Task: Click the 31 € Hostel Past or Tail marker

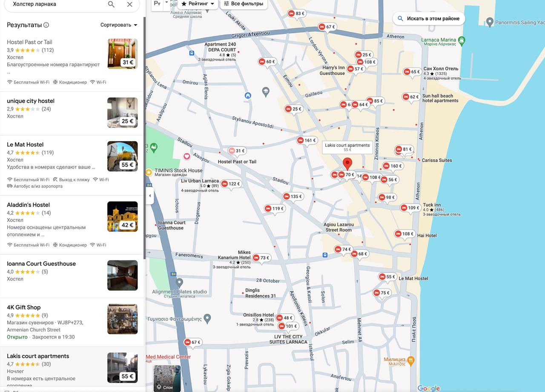Action: [237, 151]
